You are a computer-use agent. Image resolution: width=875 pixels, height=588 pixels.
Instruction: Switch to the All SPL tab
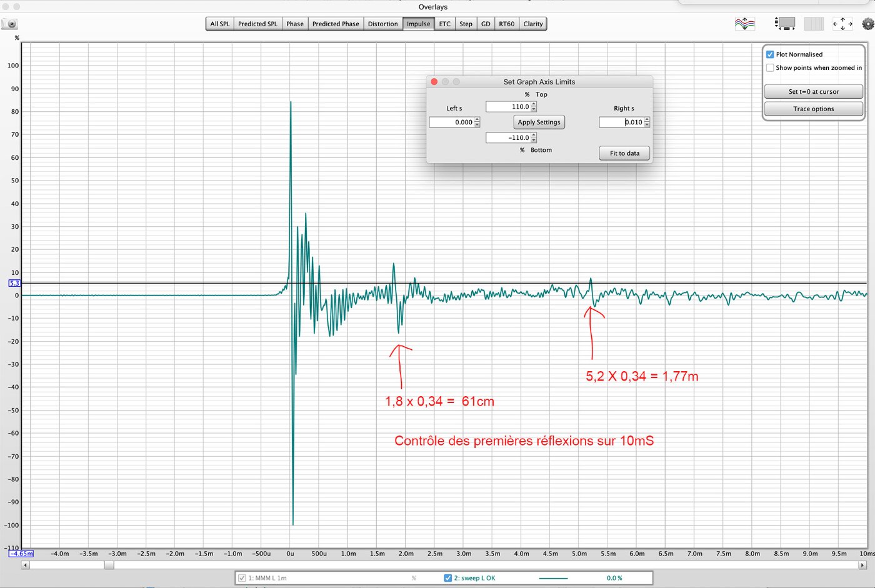coord(219,24)
